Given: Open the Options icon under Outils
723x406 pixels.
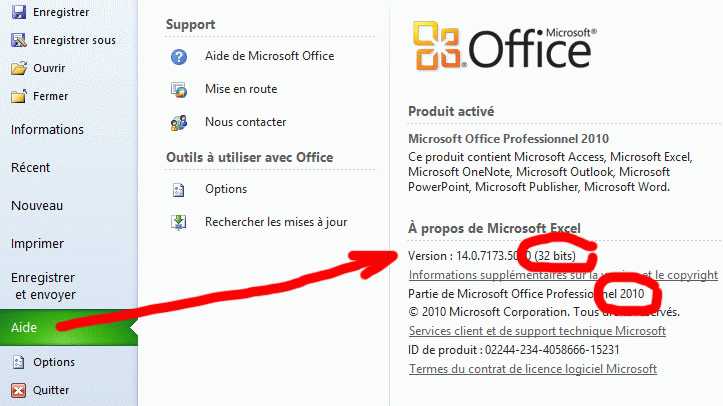Looking at the screenshot, I should pos(179,189).
